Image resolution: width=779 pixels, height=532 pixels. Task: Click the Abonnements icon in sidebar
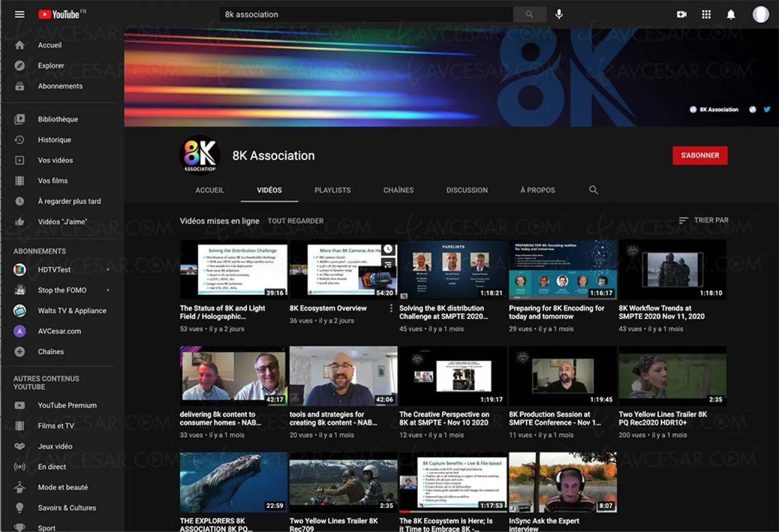click(19, 86)
